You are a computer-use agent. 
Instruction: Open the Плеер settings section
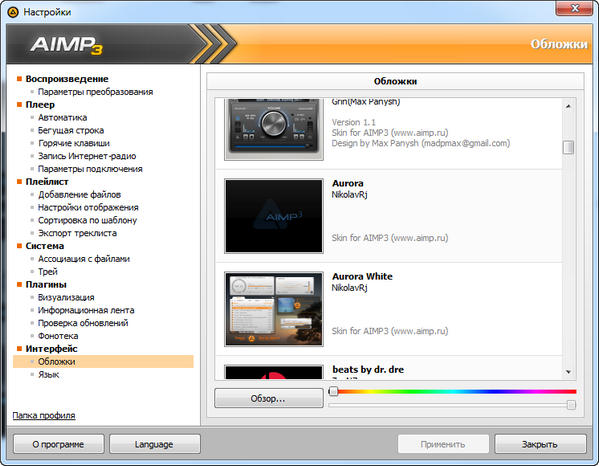click(x=40, y=104)
